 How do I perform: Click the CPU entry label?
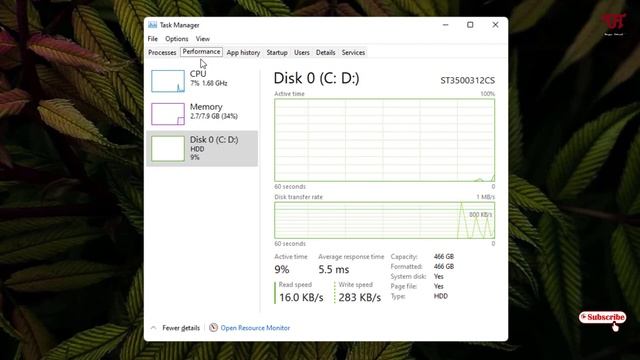coord(198,74)
